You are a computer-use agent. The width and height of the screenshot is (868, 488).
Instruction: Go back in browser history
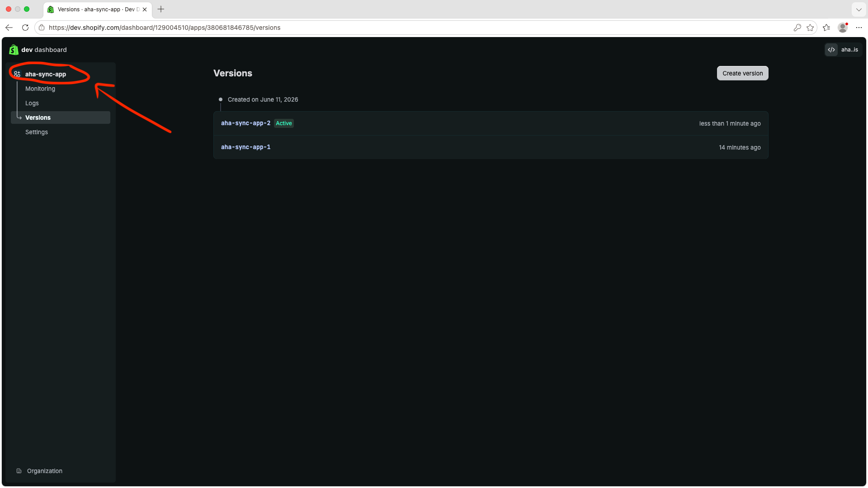[9, 28]
